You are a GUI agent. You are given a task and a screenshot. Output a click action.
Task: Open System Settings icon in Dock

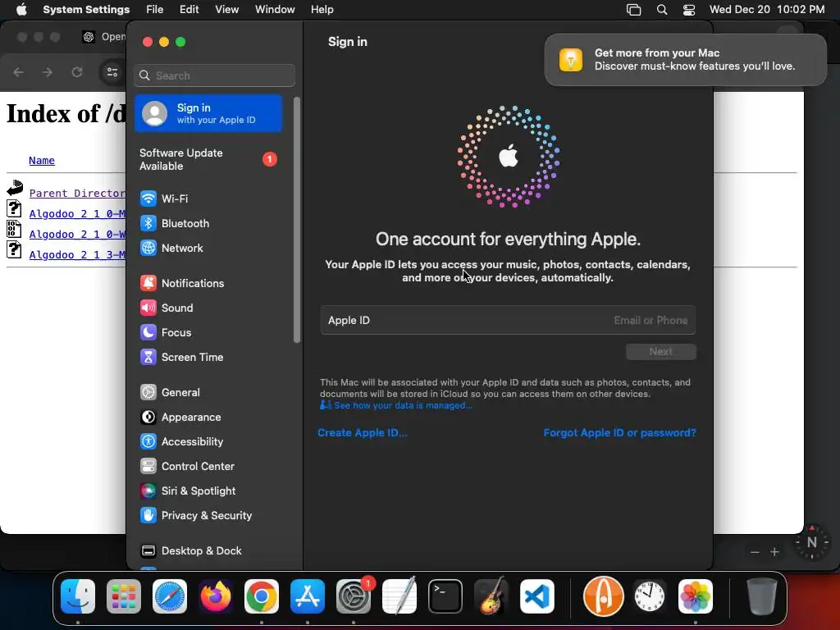pos(354,596)
